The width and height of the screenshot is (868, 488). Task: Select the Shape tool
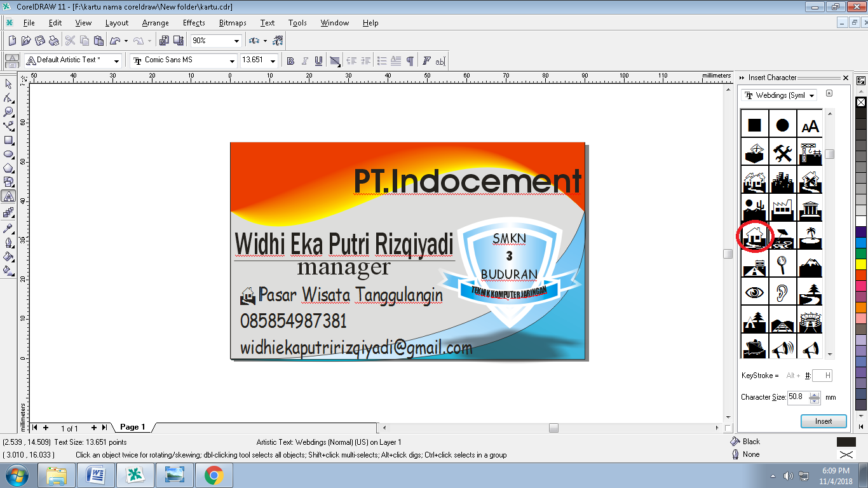tap(9, 98)
